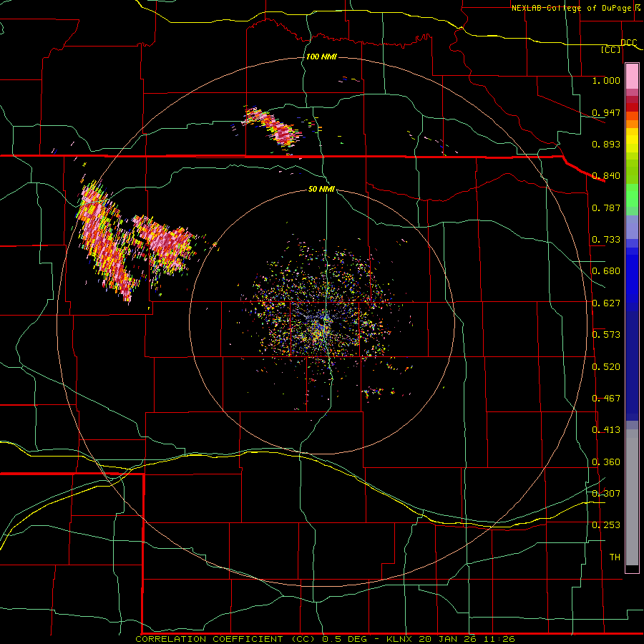Image resolution: width=644 pixels, height=644 pixels.
Task: Click the [CC] units label above the color bar
Action: click(x=611, y=49)
